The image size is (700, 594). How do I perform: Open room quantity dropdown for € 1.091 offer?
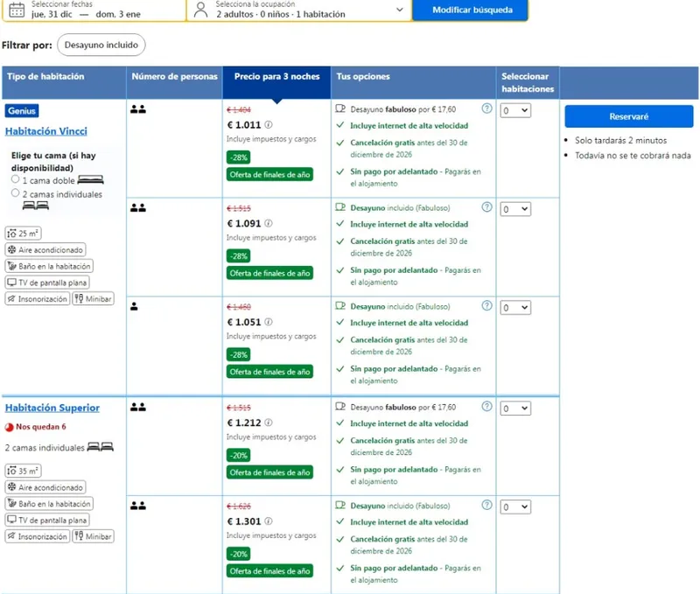click(515, 209)
